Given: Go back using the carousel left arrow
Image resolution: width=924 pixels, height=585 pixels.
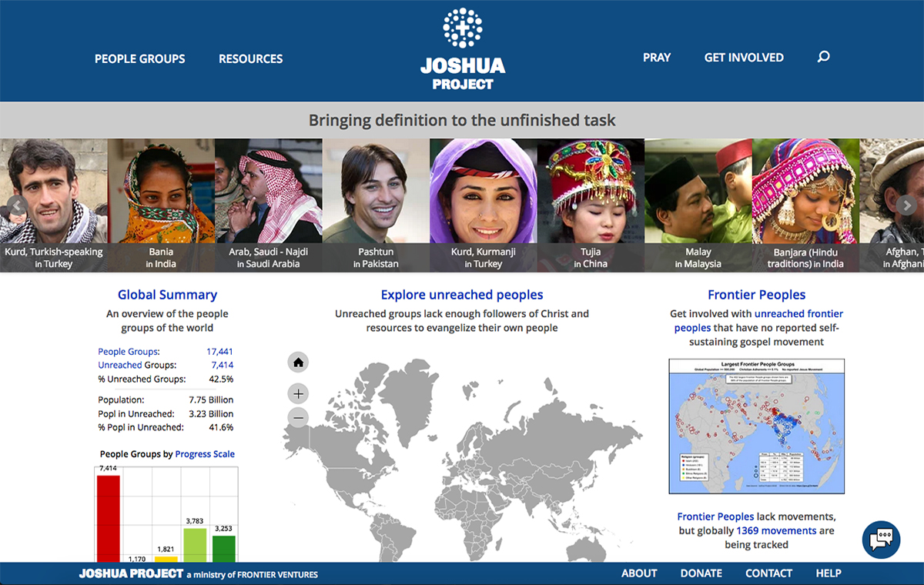Looking at the screenshot, I should tap(16, 206).
